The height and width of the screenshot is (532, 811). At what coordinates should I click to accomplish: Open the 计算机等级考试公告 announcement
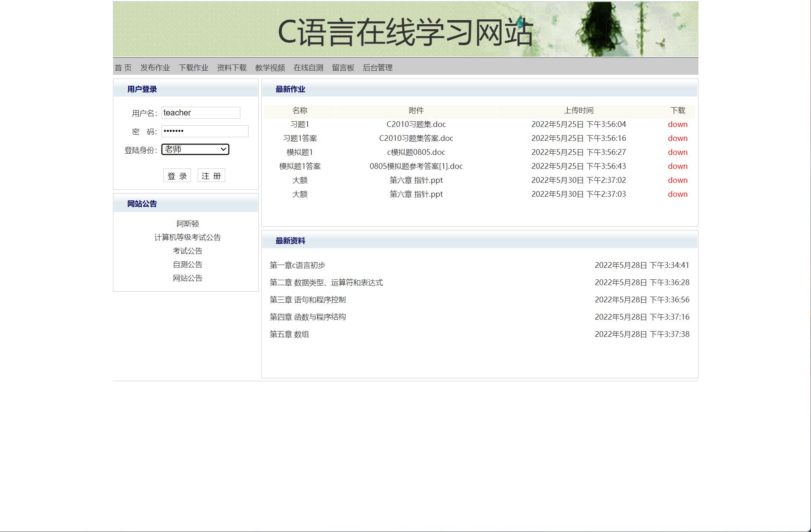(187, 237)
